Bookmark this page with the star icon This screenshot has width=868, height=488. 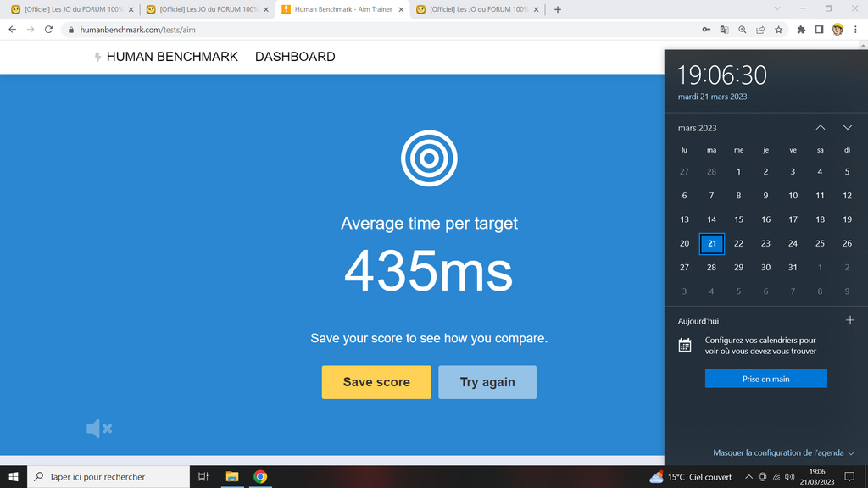(778, 30)
